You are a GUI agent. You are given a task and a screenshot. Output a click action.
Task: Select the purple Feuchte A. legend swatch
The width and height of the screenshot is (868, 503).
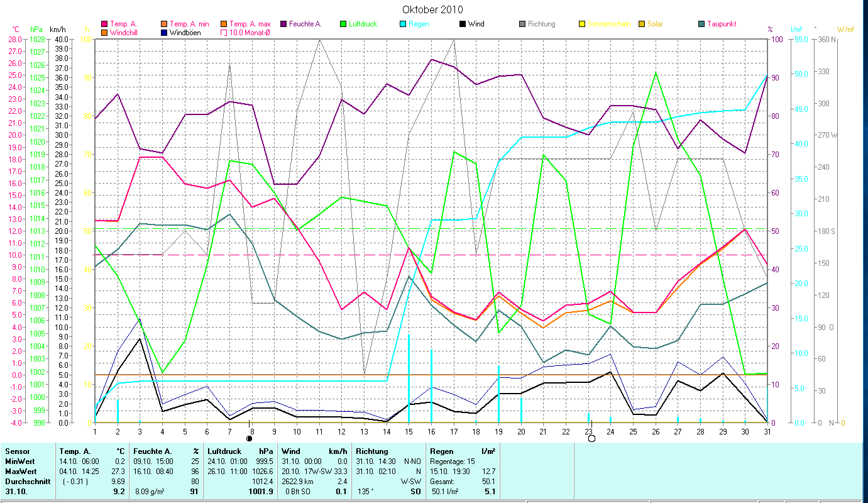pyautogui.click(x=283, y=24)
